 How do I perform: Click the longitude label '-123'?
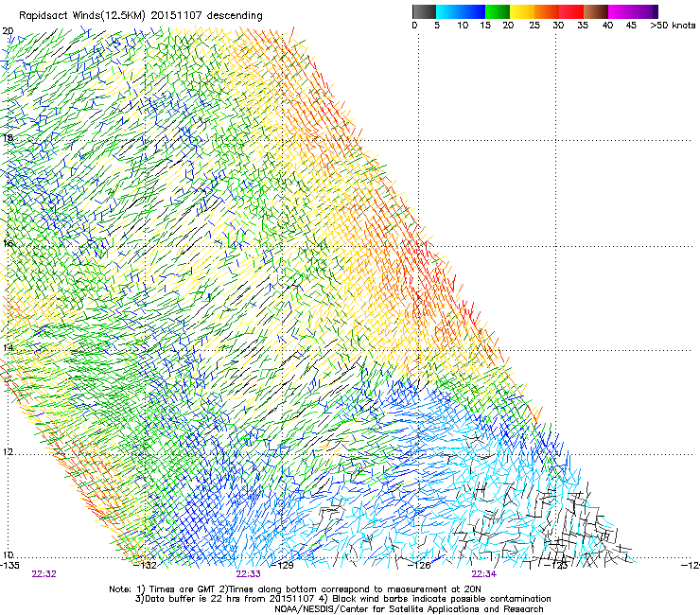point(557,566)
